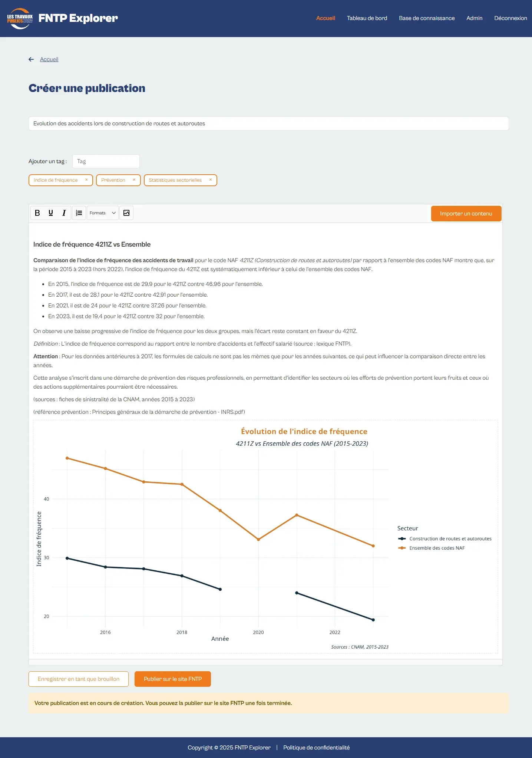Click the 'Sources : CNAM, 2015-2023' chart caption
This screenshot has width=532, height=758.
coord(360,647)
